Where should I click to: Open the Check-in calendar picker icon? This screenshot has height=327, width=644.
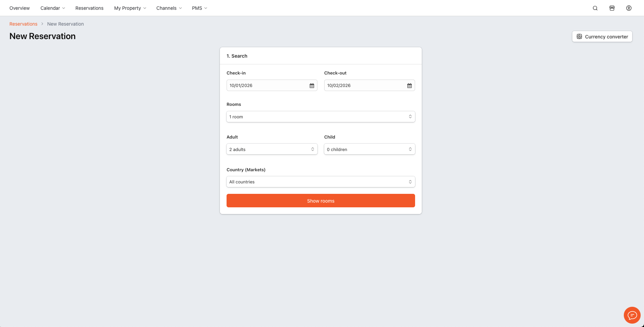click(x=312, y=86)
